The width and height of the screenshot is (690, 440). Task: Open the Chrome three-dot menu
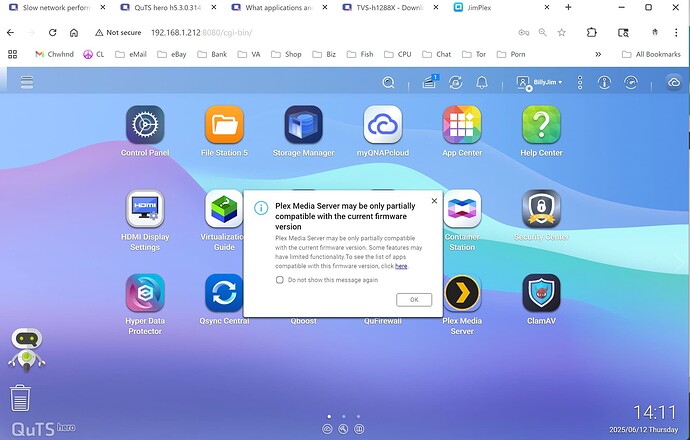point(676,33)
